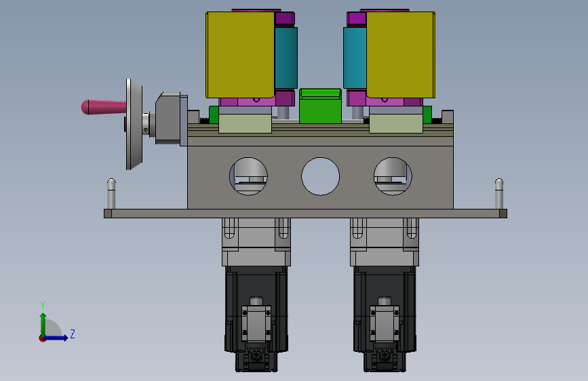Click the right circular hole in the housing
Image resolution: width=588 pixels, height=381 pixels.
pyautogui.click(x=393, y=176)
